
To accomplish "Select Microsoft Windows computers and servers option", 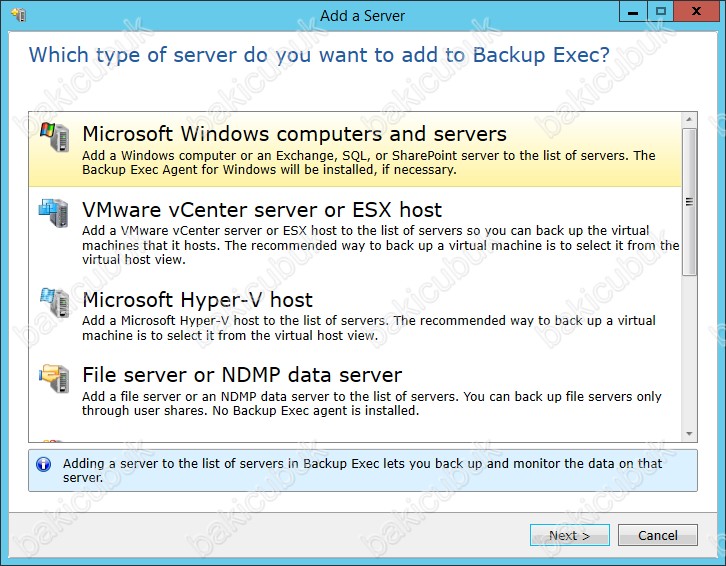I will click(x=294, y=134).
